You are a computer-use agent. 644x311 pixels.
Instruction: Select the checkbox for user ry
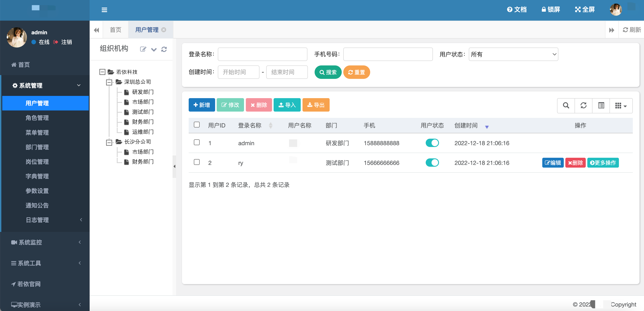(x=196, y=163)
